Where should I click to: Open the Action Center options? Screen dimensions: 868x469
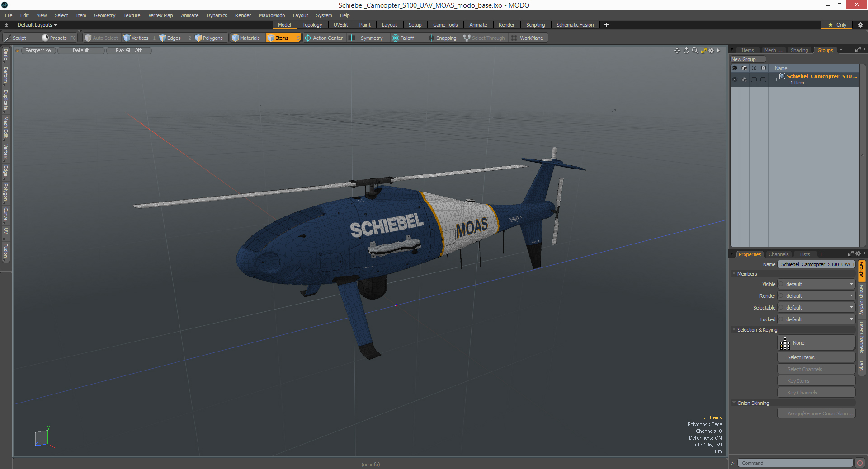324,38
